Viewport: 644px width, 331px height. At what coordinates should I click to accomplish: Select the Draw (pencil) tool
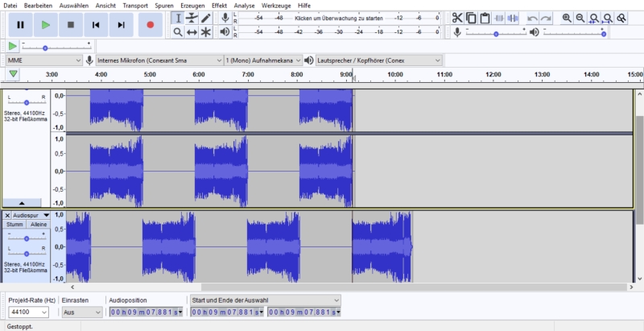click(206, 18)
